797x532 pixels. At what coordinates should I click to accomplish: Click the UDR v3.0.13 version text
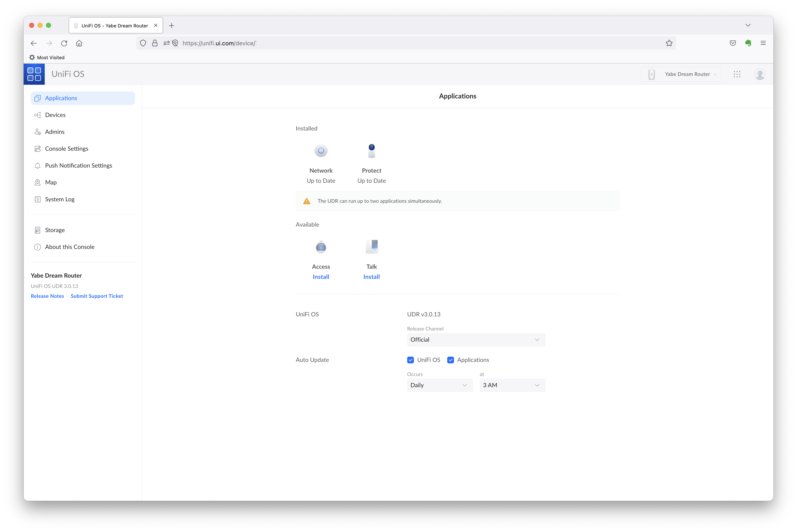(423, 314)
